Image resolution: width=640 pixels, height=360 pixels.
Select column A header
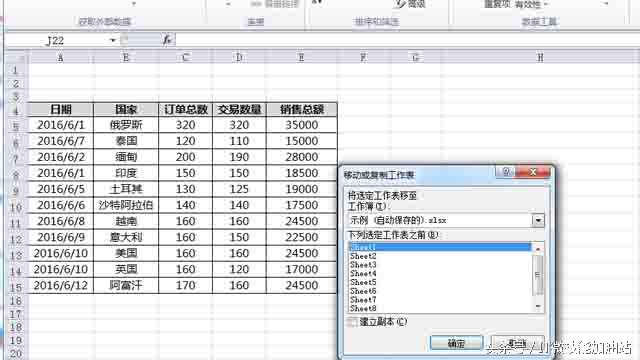click(x=60, y=58)
